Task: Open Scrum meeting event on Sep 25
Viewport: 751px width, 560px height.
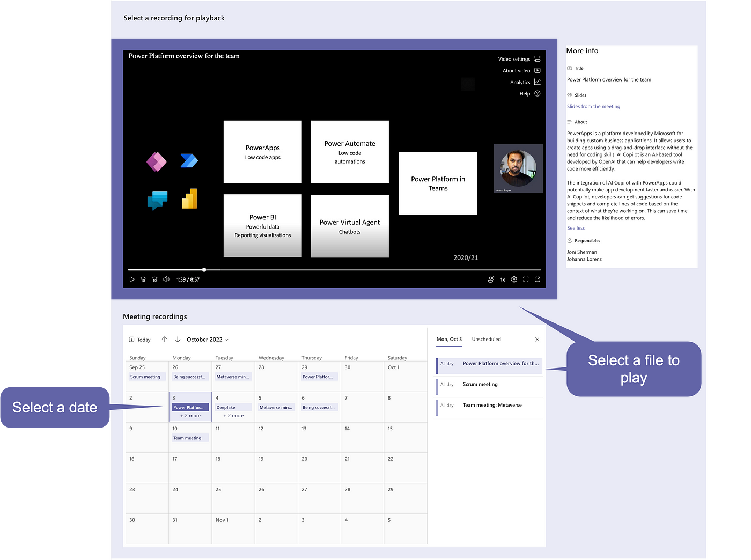Action: coord(147,377)
